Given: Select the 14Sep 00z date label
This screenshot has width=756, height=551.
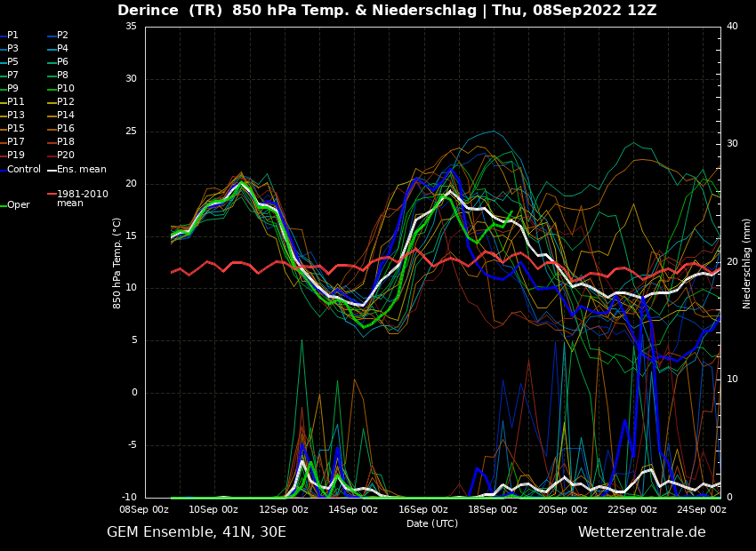Looking at the screenshot, I should tap(353, 509).
